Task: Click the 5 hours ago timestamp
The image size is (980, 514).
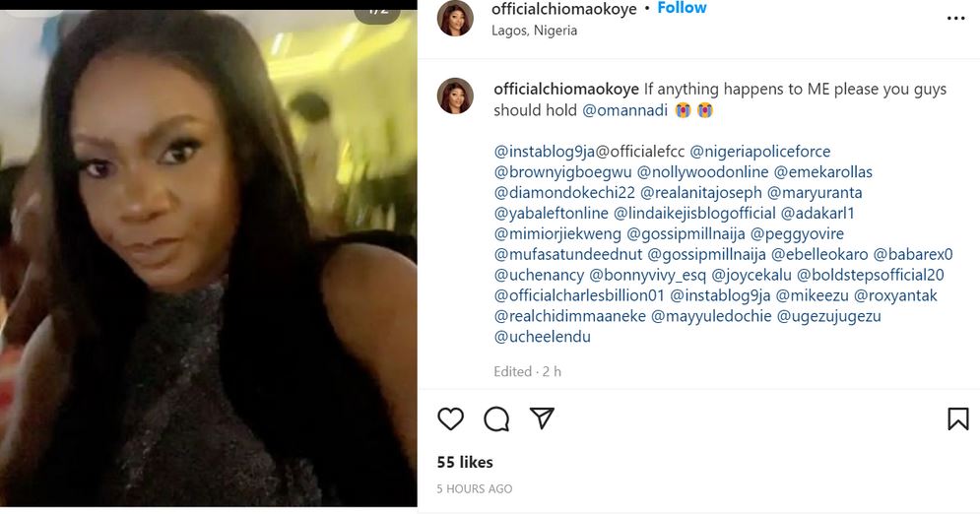Action: (x=475, y=488)
